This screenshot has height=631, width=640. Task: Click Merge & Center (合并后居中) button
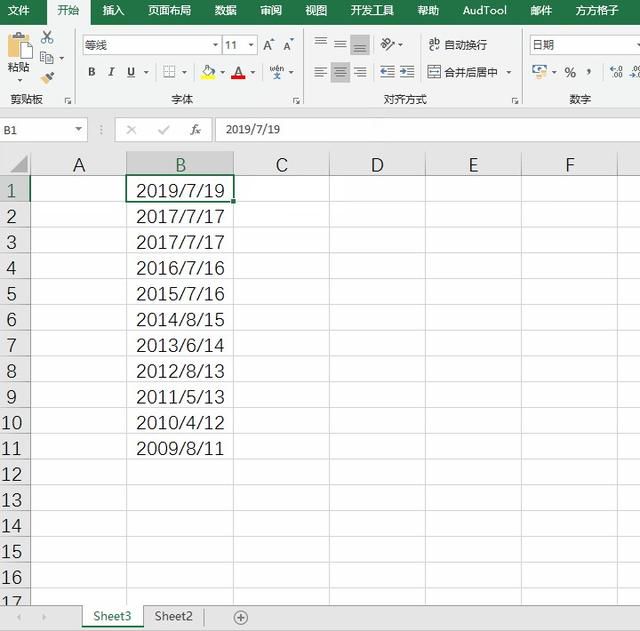point(462,72)
